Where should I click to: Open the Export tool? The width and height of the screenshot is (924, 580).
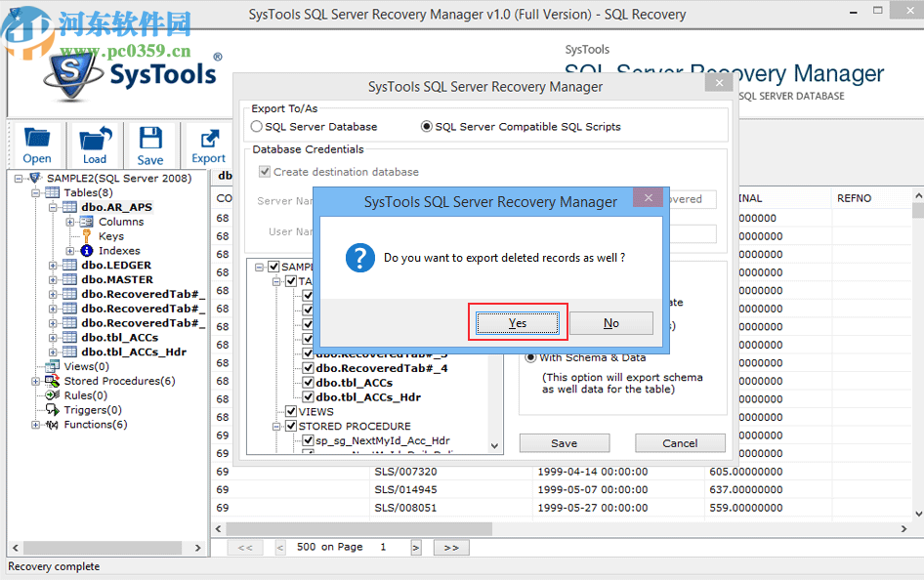point(207,145)
